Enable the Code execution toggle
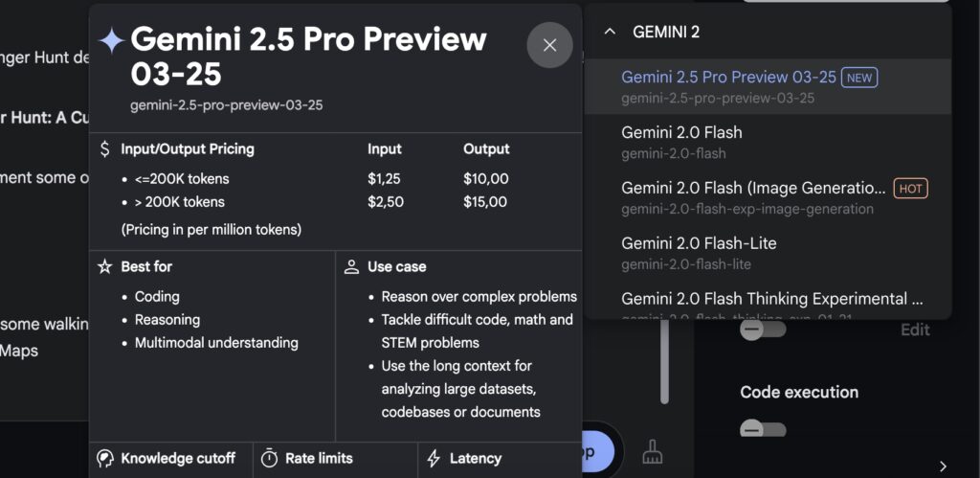 [x=763, y=428]
